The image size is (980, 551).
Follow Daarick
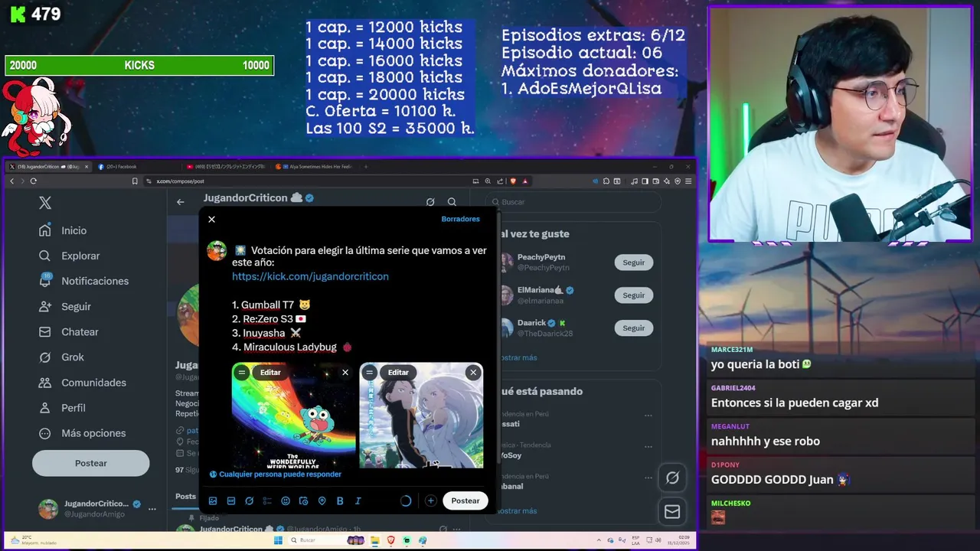(633, 328)
